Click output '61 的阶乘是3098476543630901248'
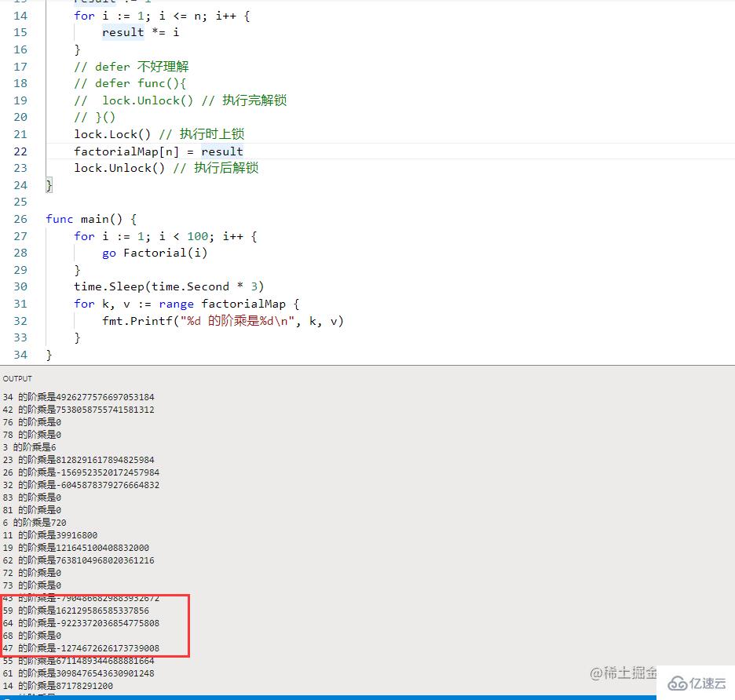The width and height of the screenshot is (735, 700). coord(79,673)
